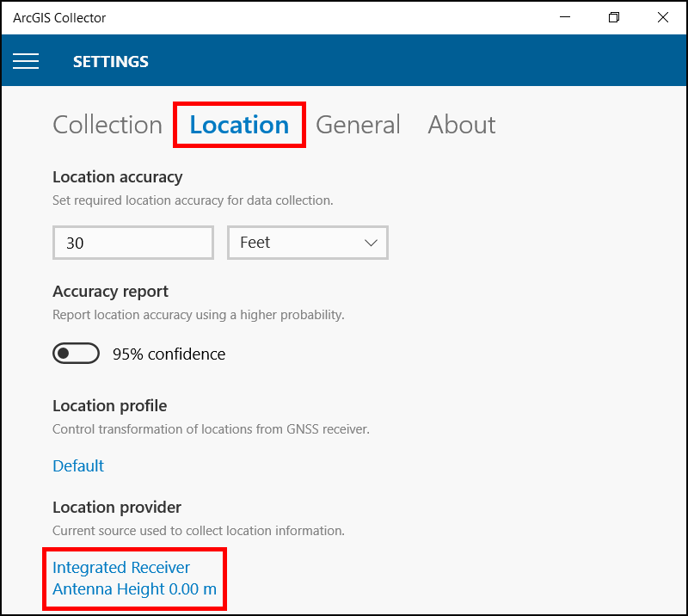The width and height of the screenshot is (688, 616).
Task: Open the General settings tab
Action: (358, 125)
